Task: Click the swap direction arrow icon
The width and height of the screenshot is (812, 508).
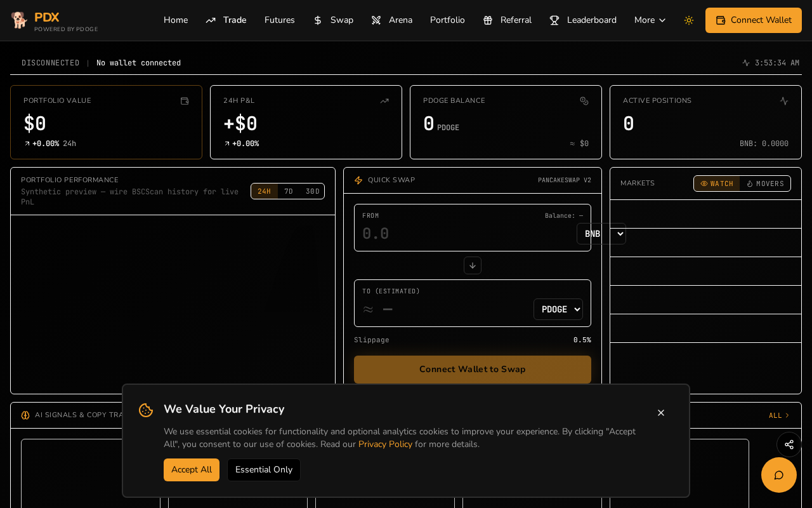Action: pos(473,265)
